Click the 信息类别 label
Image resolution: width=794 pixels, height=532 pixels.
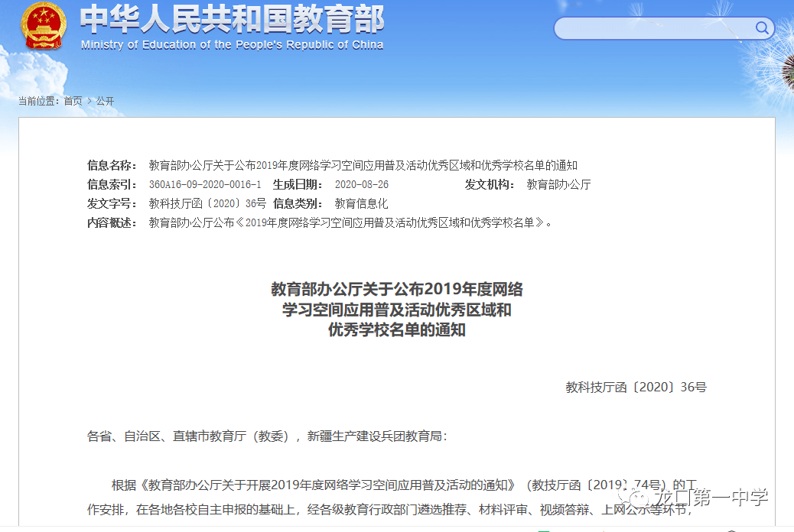click(298, 203)
